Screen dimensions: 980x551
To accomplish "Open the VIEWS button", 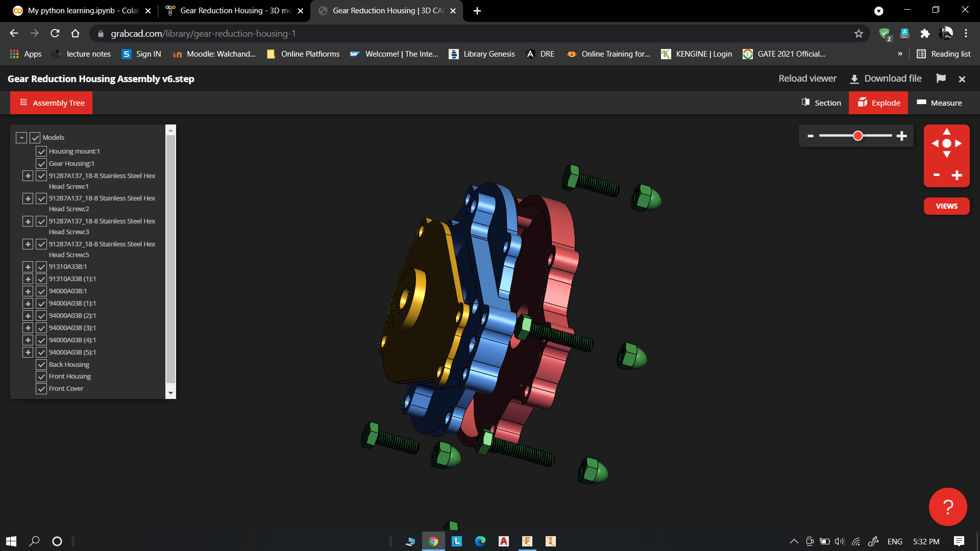I will [946, 206].
